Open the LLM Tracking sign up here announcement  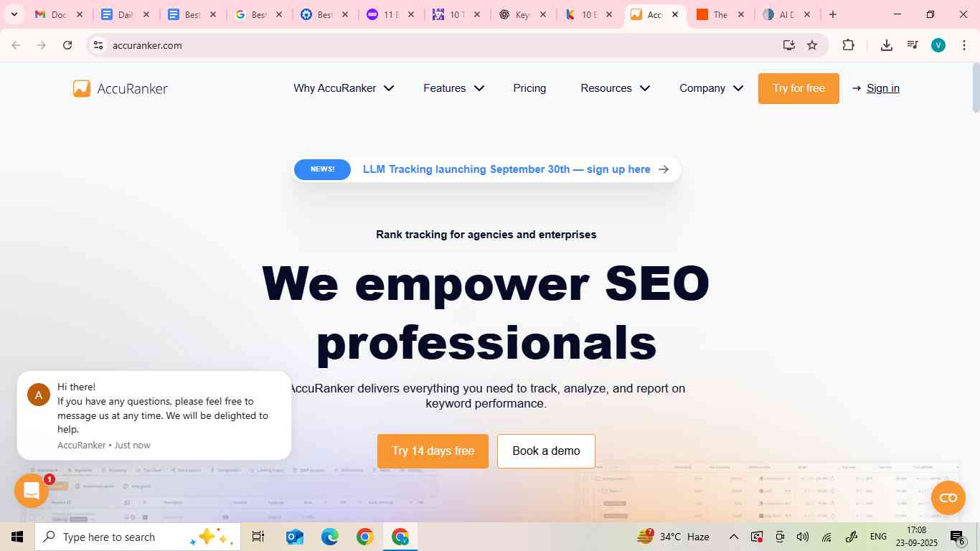[486, 169]
